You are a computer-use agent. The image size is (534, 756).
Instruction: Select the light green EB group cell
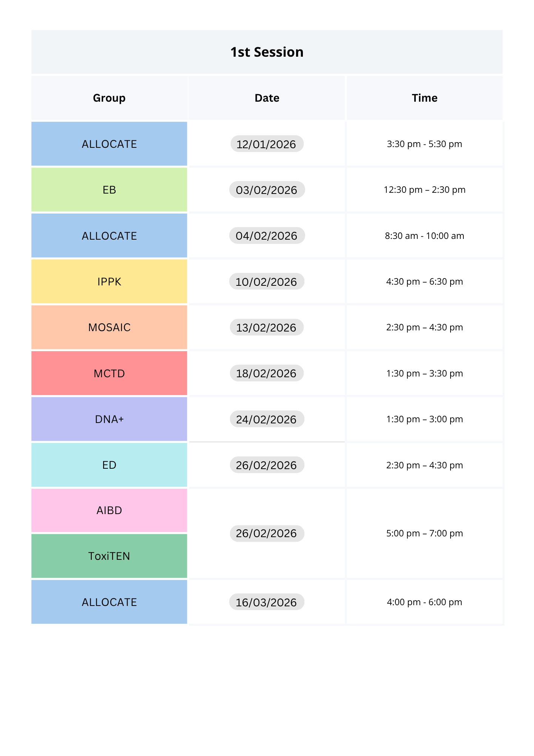click(x=109, y=190)
